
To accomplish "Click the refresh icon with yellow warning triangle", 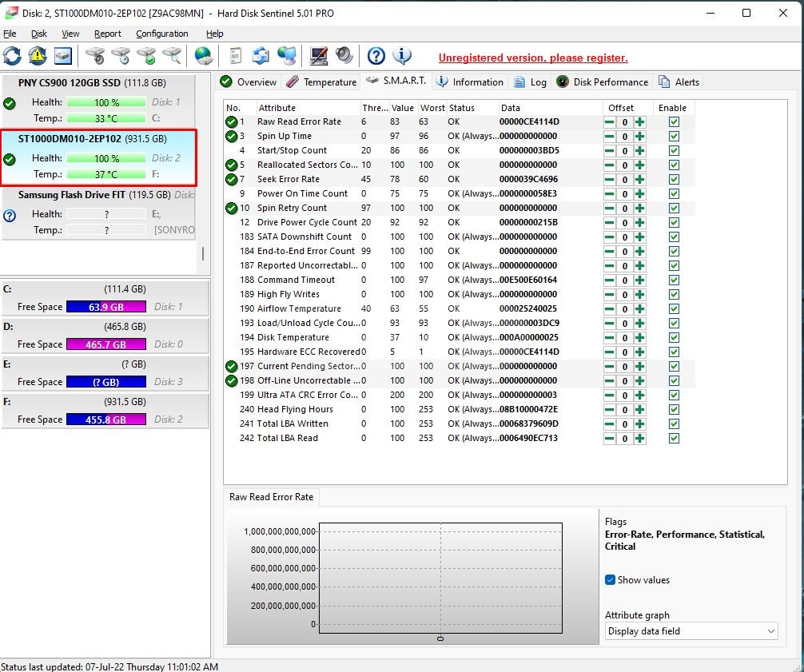I will [38, 56].
